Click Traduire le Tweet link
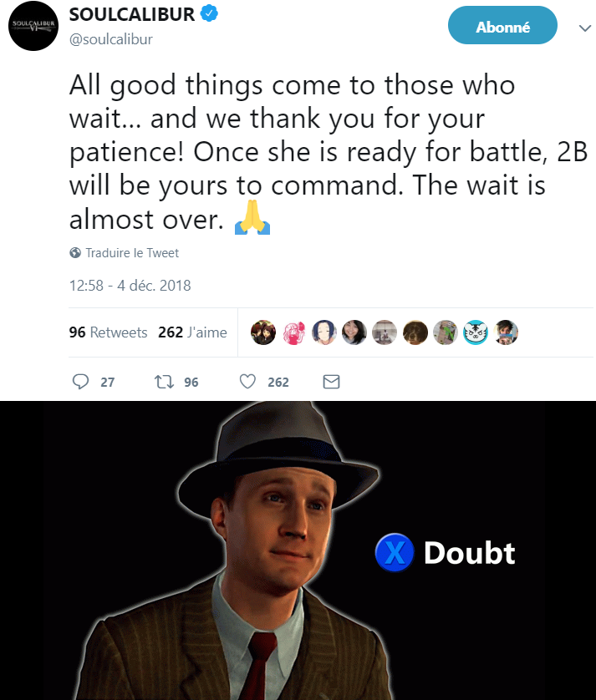 pos(132,252)
